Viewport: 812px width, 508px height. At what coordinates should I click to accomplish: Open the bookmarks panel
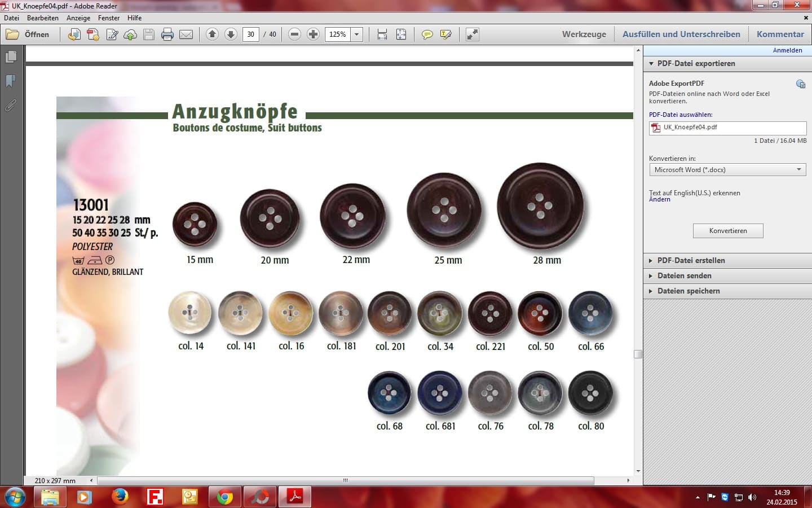tap(11, 81)
